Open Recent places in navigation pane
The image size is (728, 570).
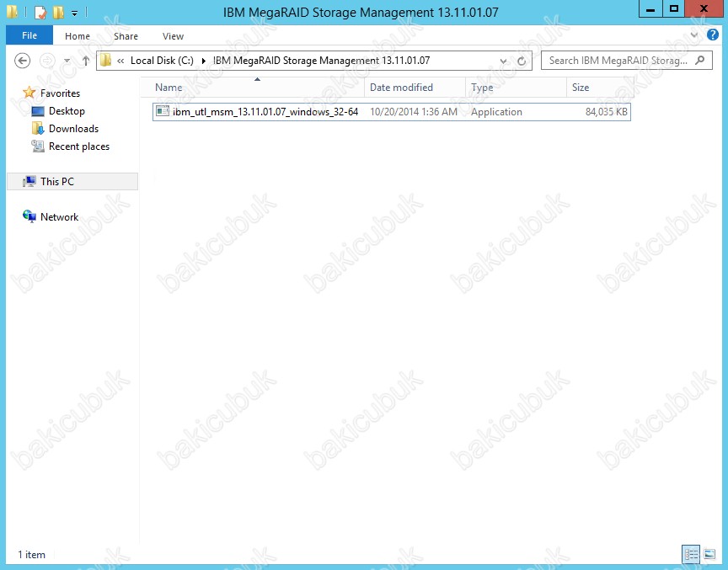coord(79,146)
